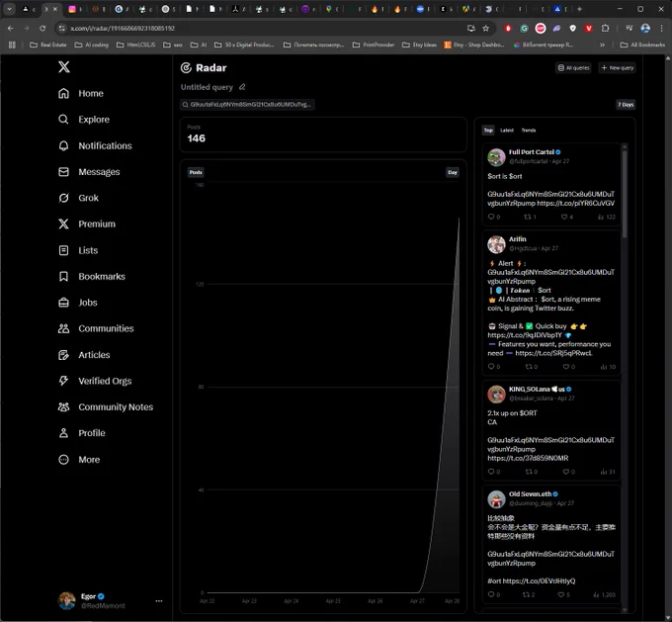
Task: Open the t.co/0EVdHtlyQ link in Old Seven.eth post
Action: tap(539, 580)
